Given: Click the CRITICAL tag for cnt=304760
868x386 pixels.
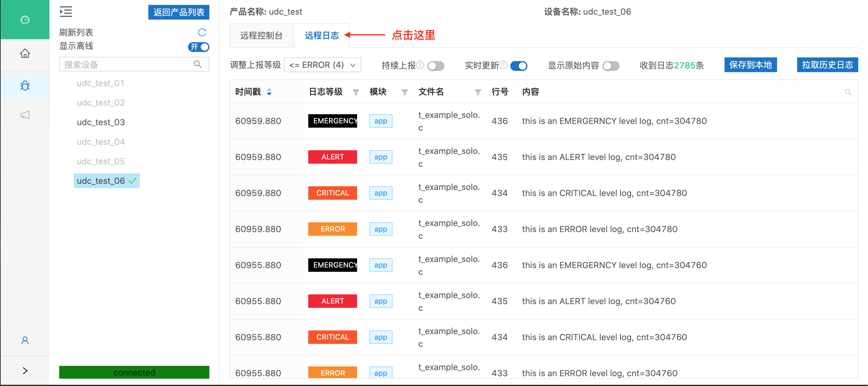Looking at the screenshot, I should click(x=333, y=337).
